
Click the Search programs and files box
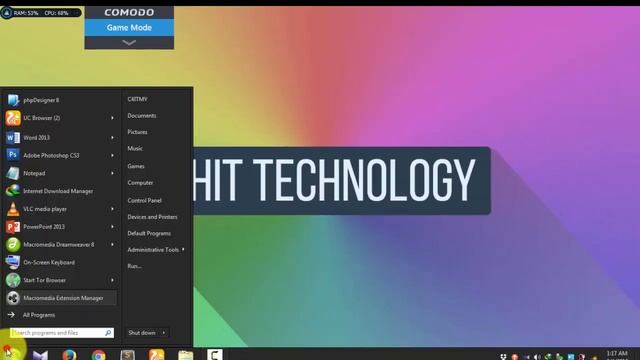pyautogui.click(x=61, y=333)
